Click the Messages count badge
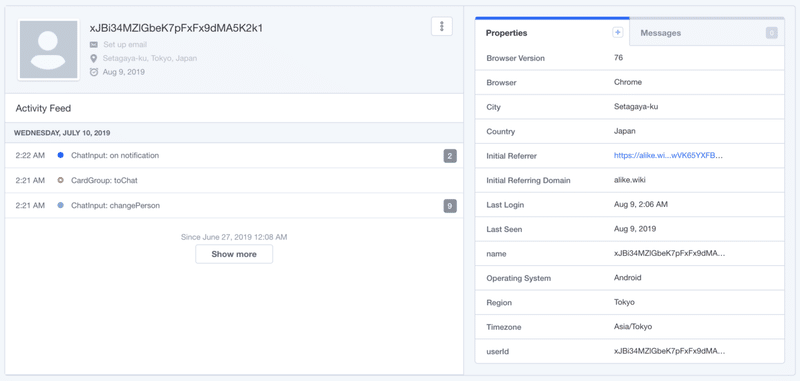The image size is (800, 381). (x=771, y=33)
